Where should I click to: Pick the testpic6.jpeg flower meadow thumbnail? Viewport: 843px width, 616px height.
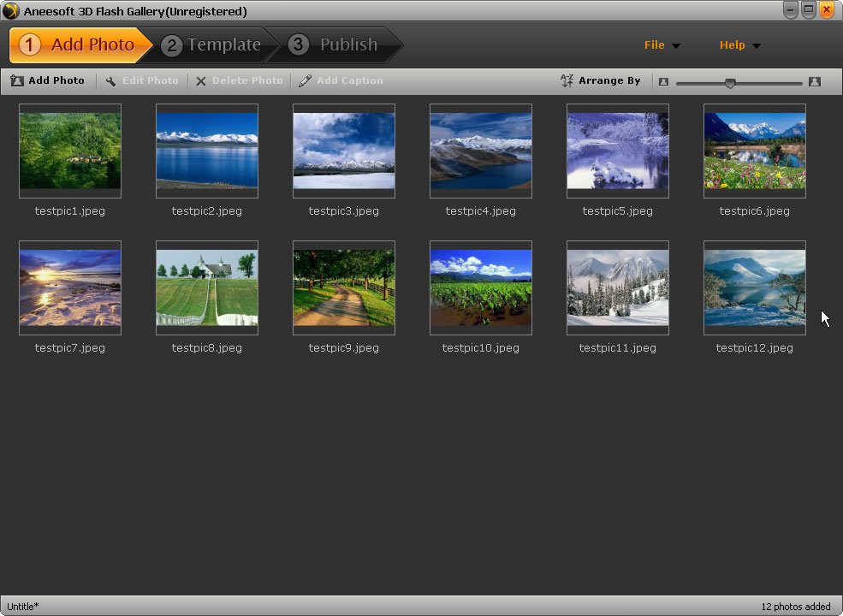click(x=755, y=151)
